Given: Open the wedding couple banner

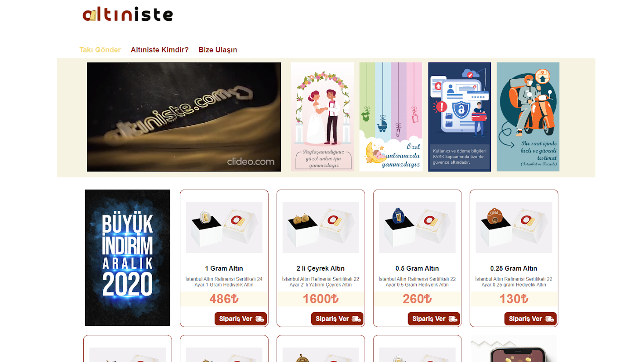Looking at the screenshot, I should click(322, 117).
